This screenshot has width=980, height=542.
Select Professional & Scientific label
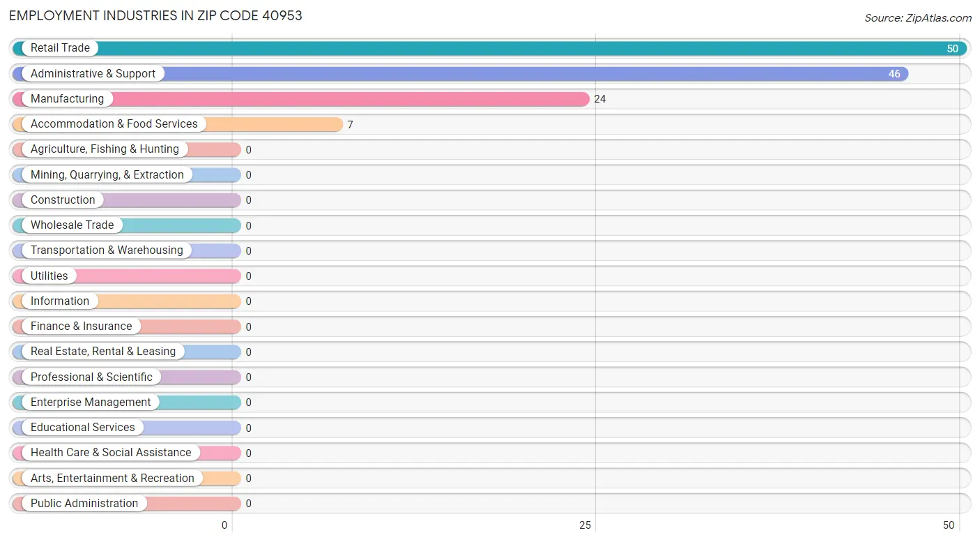click(x=91, y=377)
